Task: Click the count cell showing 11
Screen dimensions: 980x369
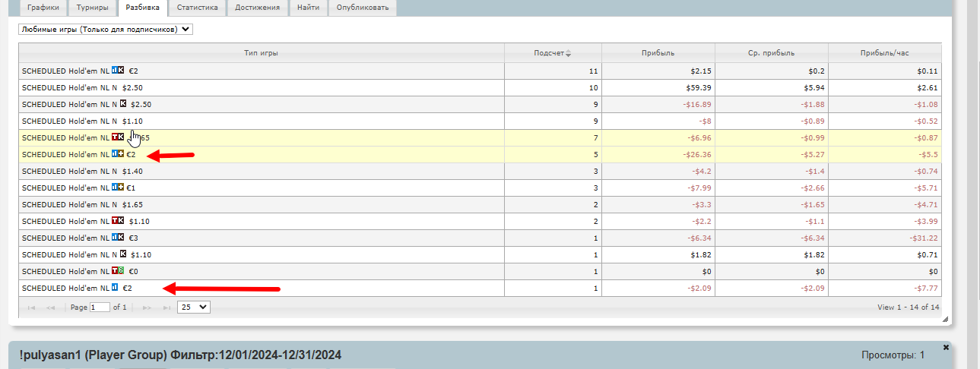Action: pyautogui.click(x=553, y=71)
